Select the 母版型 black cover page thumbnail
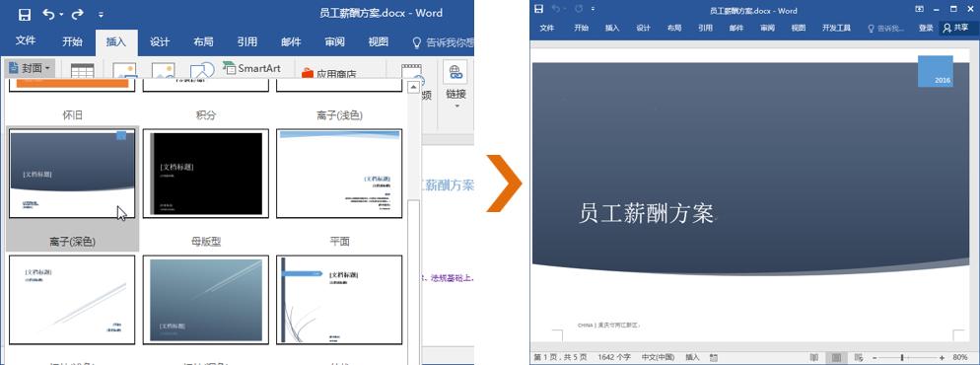This screenshot has height=365, width=980. [206, 173]
